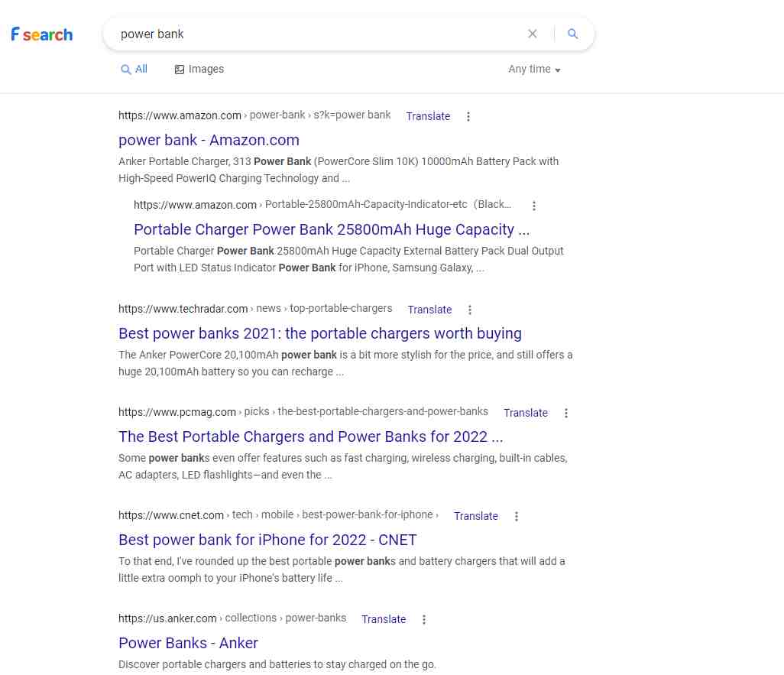The height and width of the screenshot is (675, 784).
Task: Click the 'Discover portable chargers and batteries' snippet
Action: point(277,664)
